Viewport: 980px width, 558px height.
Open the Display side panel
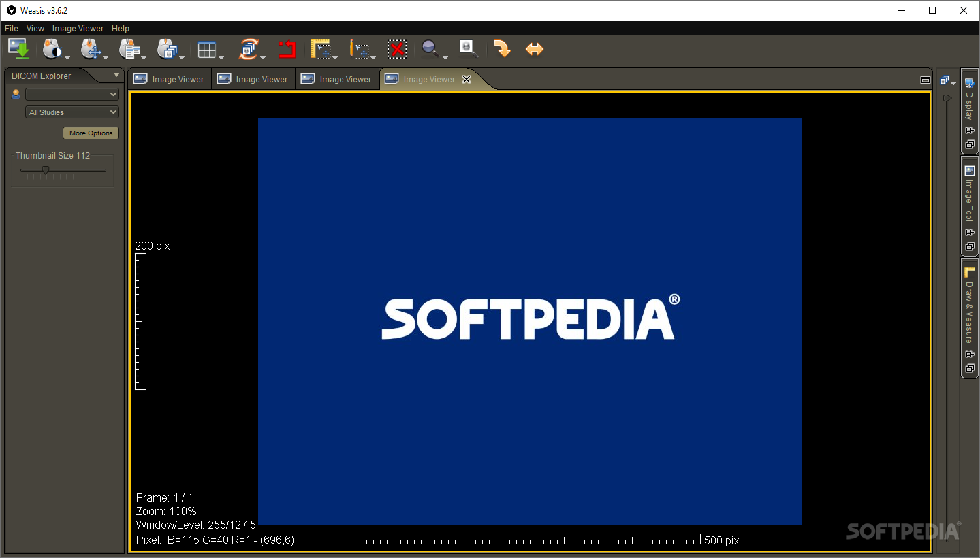969,99
